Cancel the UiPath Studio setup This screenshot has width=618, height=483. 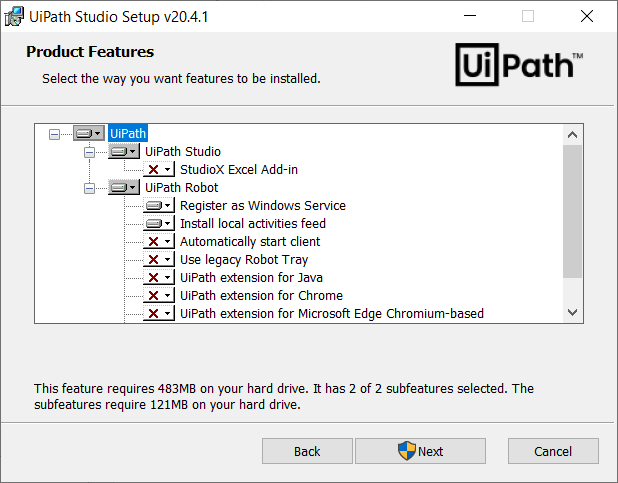tap(552, 451)
